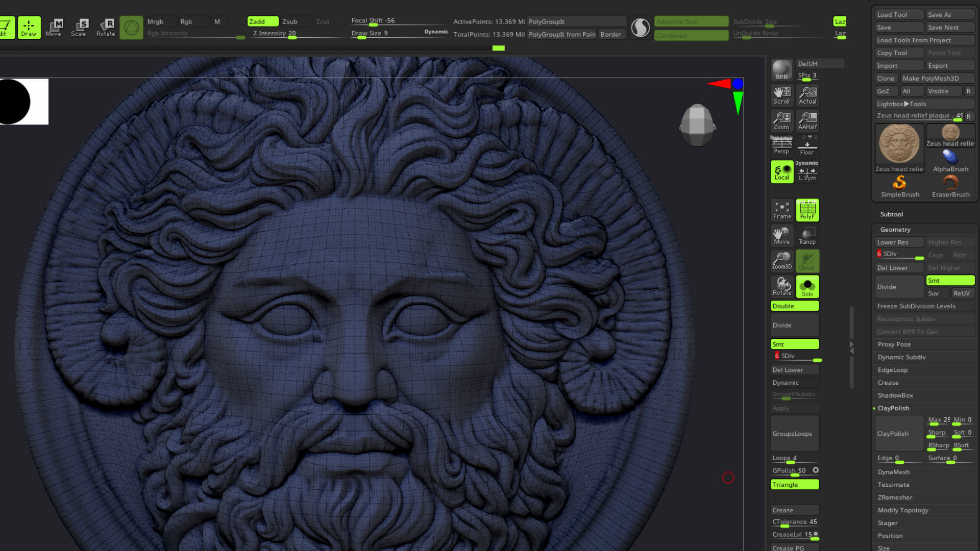Open the Subtool menu section
The width and height of the screenshot is (980, 551).
(x=891, y=214)
